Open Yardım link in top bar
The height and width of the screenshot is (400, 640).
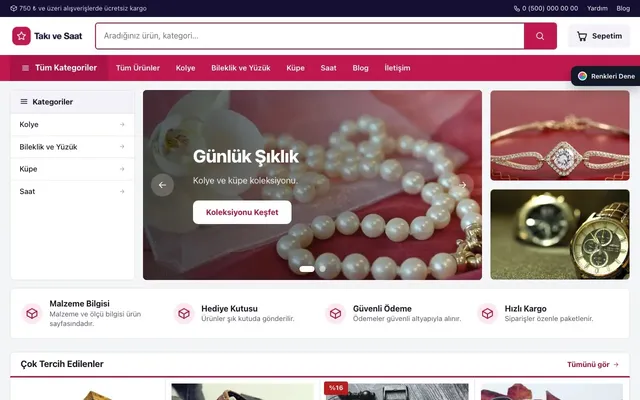pyautogui.click(x=597, y=8)
